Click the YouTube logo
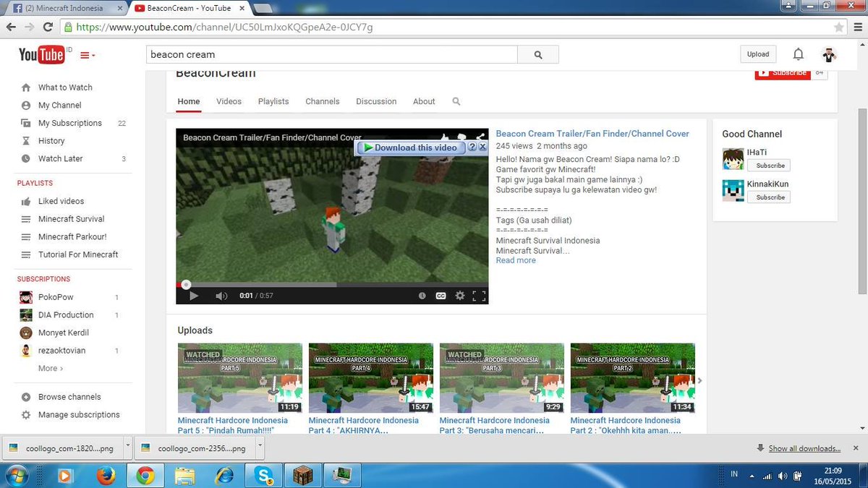 43,54
